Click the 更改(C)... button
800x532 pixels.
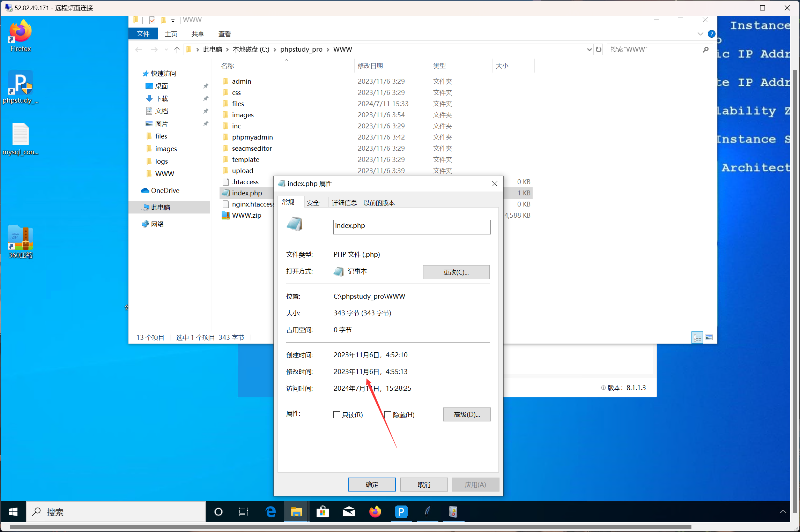tap(456, 272)
